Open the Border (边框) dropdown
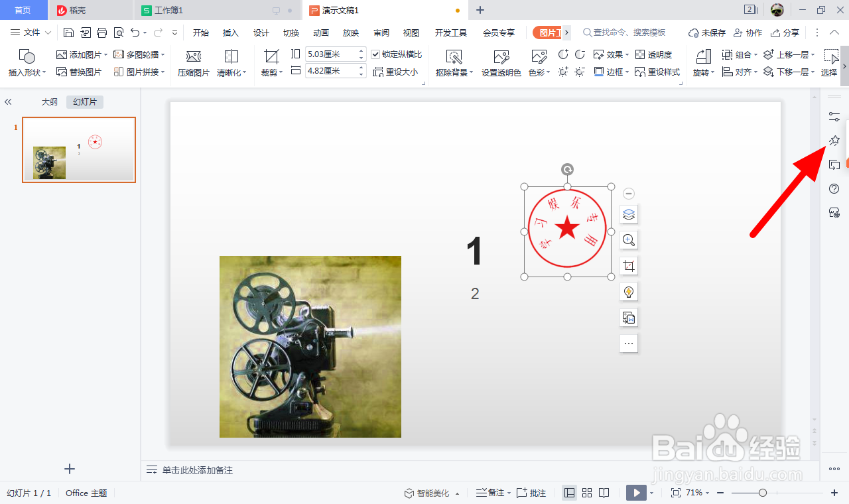 tap(612, 72)
